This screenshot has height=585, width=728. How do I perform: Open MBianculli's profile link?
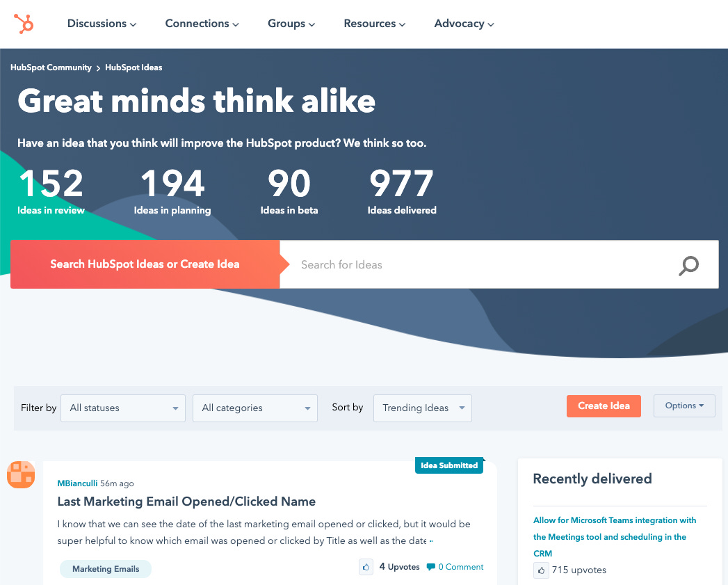[78, 483]
